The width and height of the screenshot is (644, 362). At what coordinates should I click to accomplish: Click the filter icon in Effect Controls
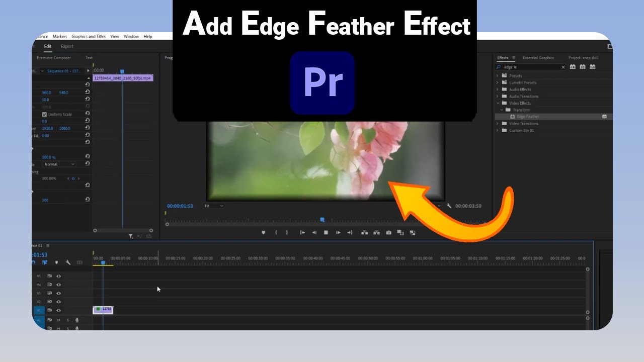click(x=131, y=236)
